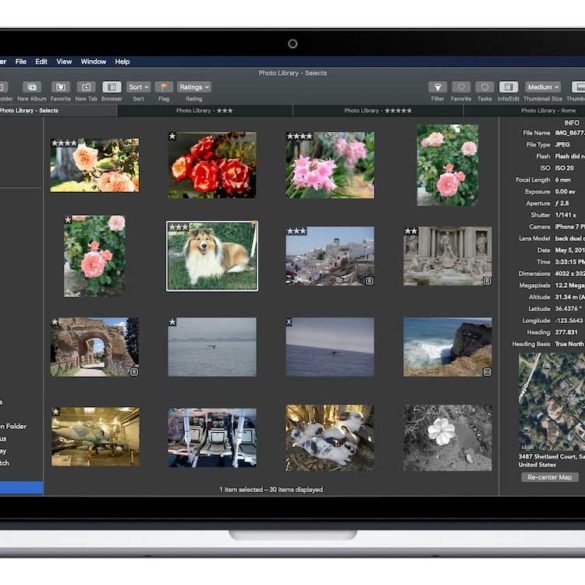Screen dimensions: 585x585
Task: Switch to the Photo Library three-star tab
Action: [205, 111]
